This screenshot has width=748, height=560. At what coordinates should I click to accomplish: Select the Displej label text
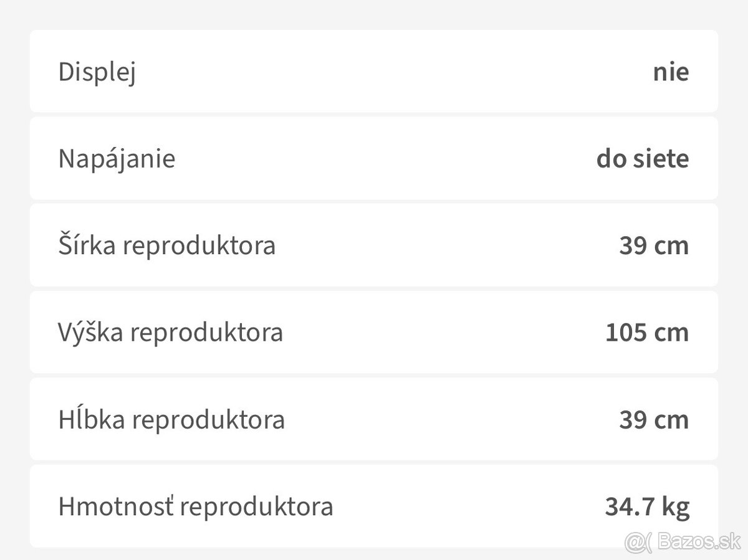pos(97,72)
